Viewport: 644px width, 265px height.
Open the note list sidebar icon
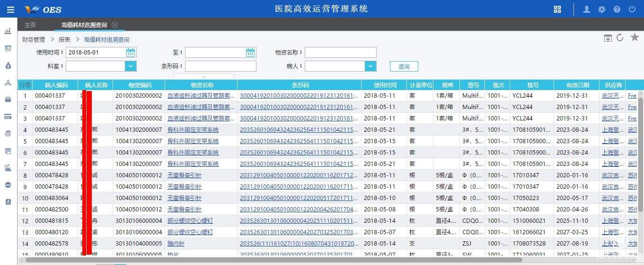8,151
